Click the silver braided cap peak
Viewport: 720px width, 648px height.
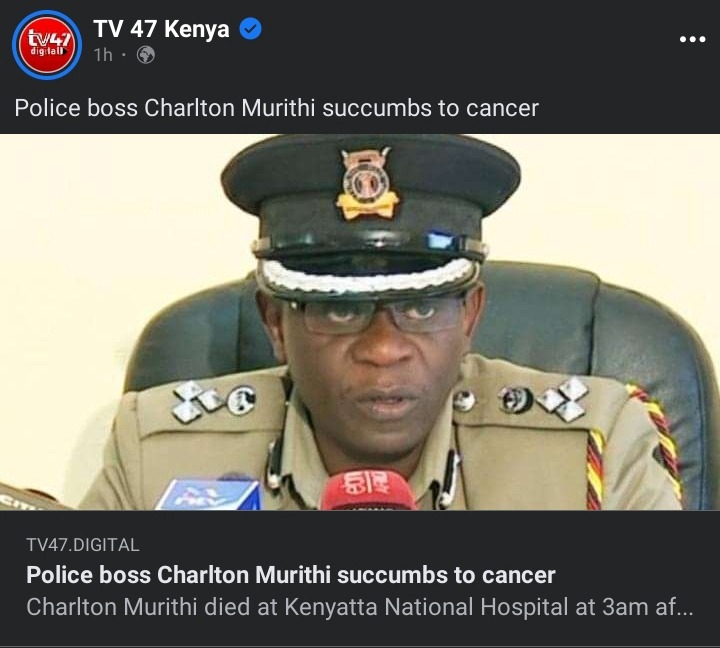(x=368, y=276)
